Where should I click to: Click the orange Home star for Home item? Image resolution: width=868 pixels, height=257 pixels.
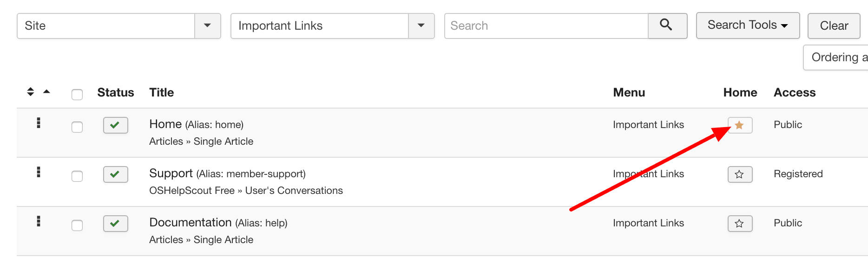click(740, 125)
